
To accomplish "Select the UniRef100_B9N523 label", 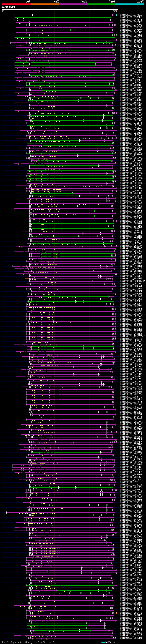I will pyautogui.click(x=131, y=590).
